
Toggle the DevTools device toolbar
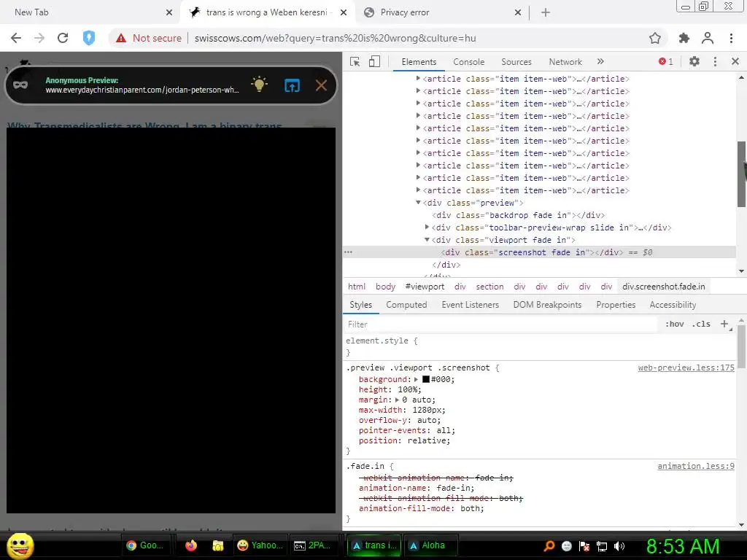pos(374,62)
